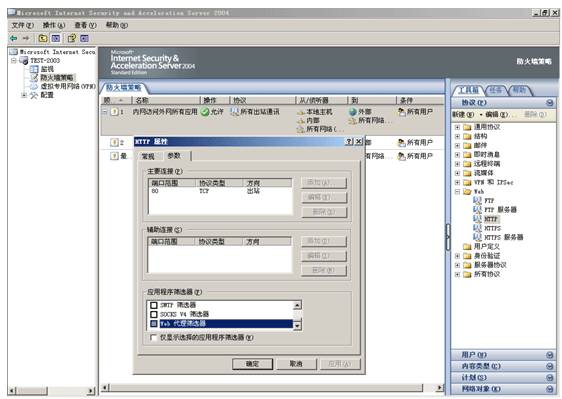Click the 确定 button
The width and height of the screenshot is (562, 399).
(252, 364)
